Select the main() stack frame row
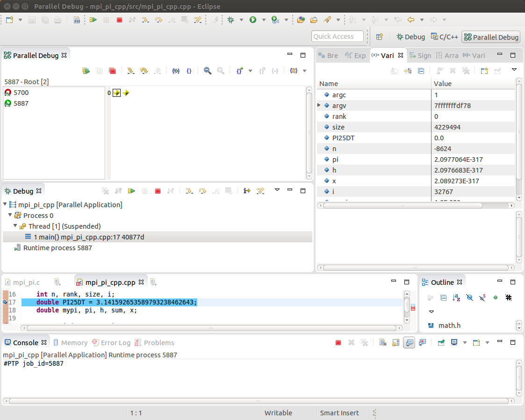The width and height of the screenshot is (525, 420). [158, 237]
